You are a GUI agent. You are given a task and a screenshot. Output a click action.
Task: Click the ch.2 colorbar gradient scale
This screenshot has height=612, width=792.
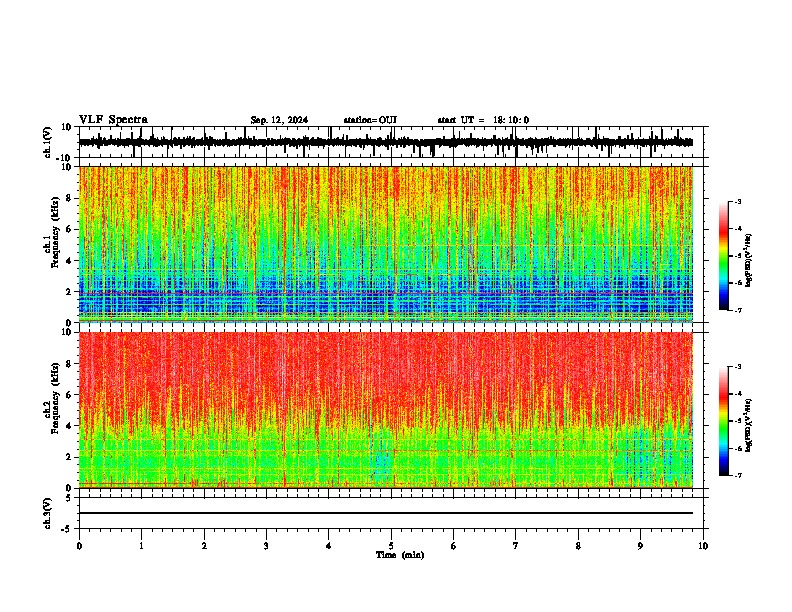(723, 421)
